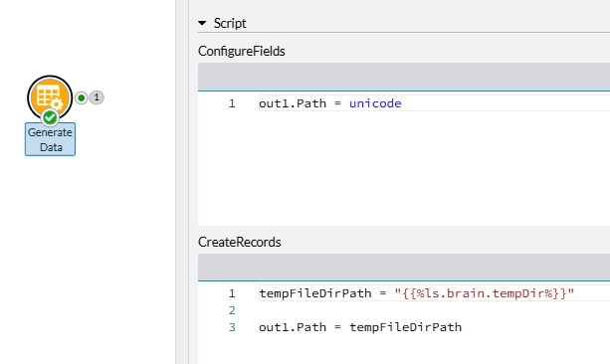Select the Generate Data node label
The height and width of the screenshot is (364, 610).
50,139
